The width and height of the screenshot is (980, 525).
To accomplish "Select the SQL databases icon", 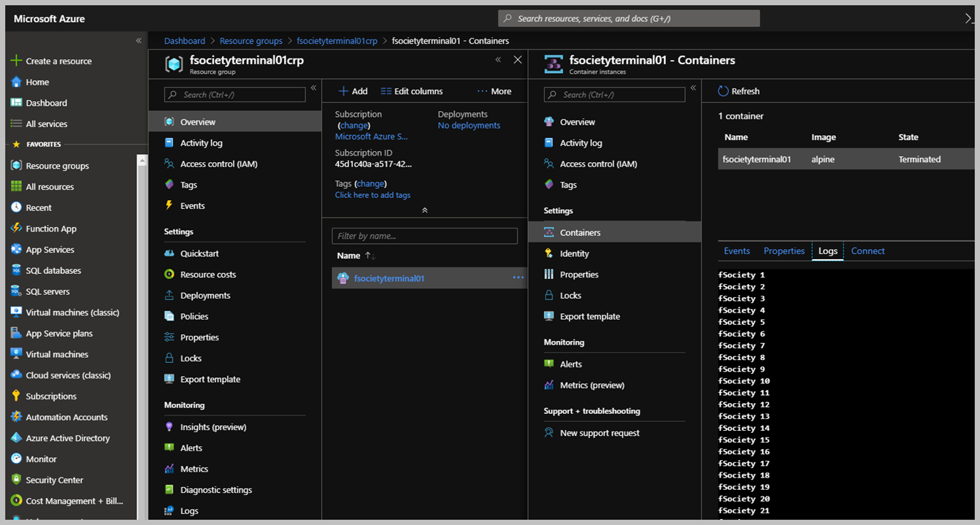I will click(16, 270).
